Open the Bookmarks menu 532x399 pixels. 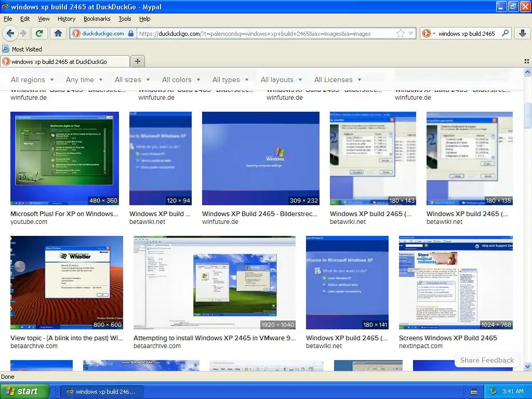[97, 19]
